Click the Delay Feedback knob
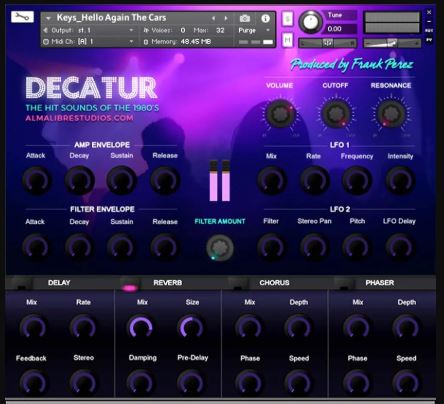This screenshot has width=444, height=404. (x=33, y=382)
